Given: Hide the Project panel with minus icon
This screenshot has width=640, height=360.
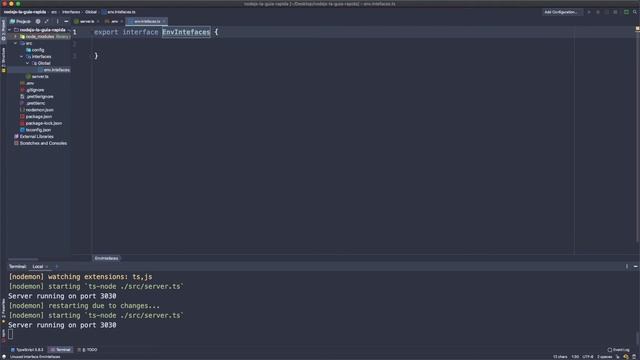Looking at the screenshot, I should click(x=66, y=21).
